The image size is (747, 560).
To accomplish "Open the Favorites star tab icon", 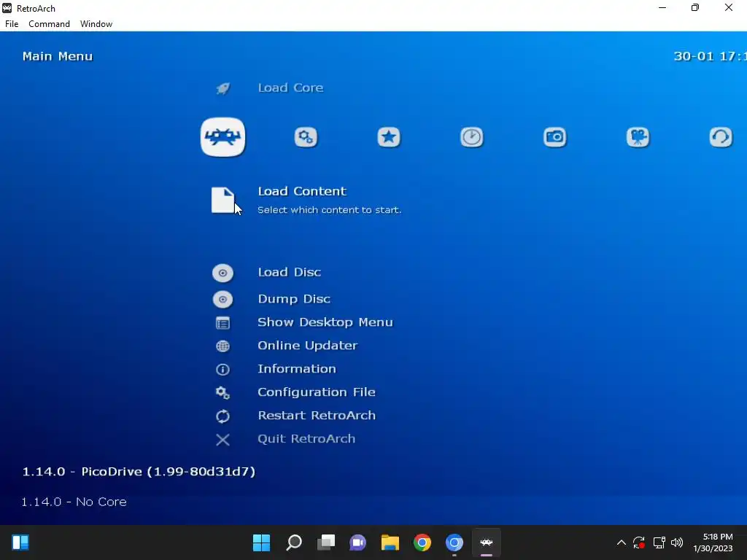I will coord(389,137).
